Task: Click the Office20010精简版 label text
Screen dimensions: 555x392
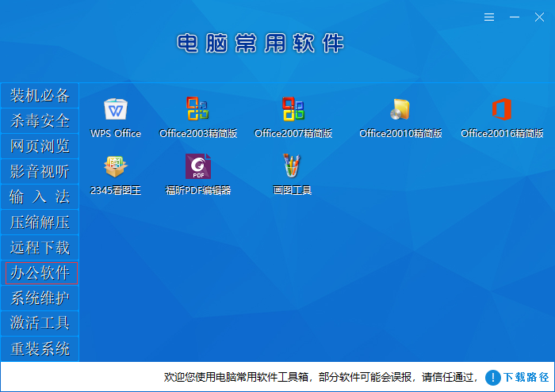Action: pyautogui.click(x=400, y=133)
